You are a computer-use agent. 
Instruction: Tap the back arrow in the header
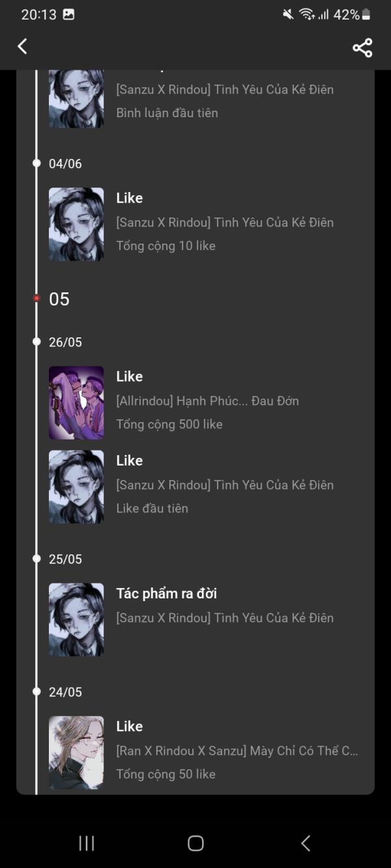point(23,46)
